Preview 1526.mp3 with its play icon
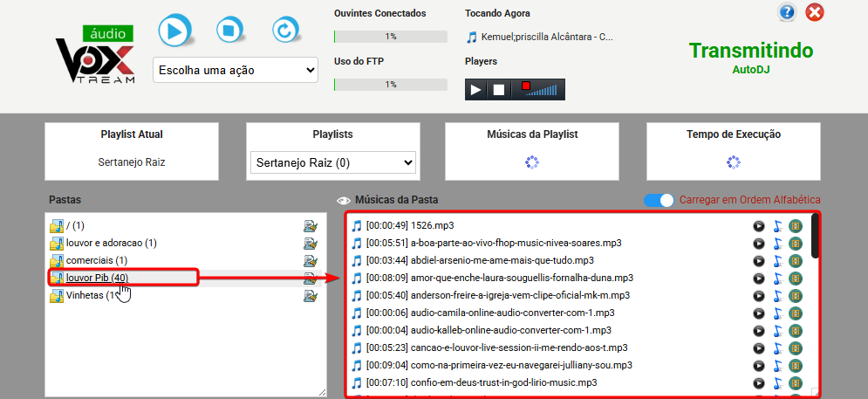868x399 pixels. pos(759,226)
